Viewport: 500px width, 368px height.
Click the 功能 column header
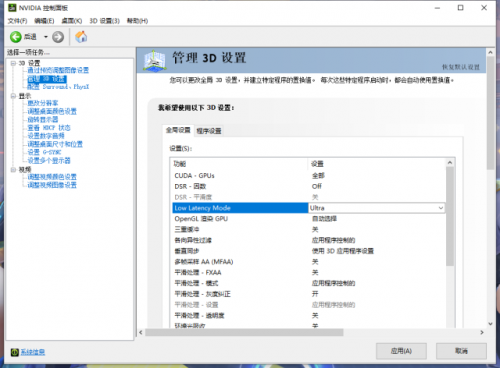pos(239,164)
